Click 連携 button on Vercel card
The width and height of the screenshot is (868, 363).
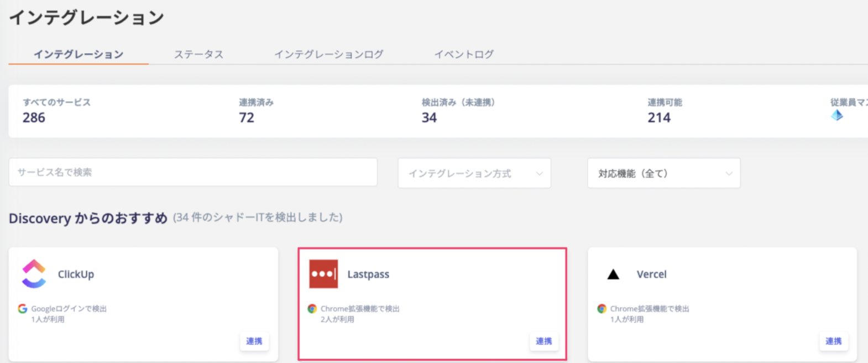[x=834, y=341]
